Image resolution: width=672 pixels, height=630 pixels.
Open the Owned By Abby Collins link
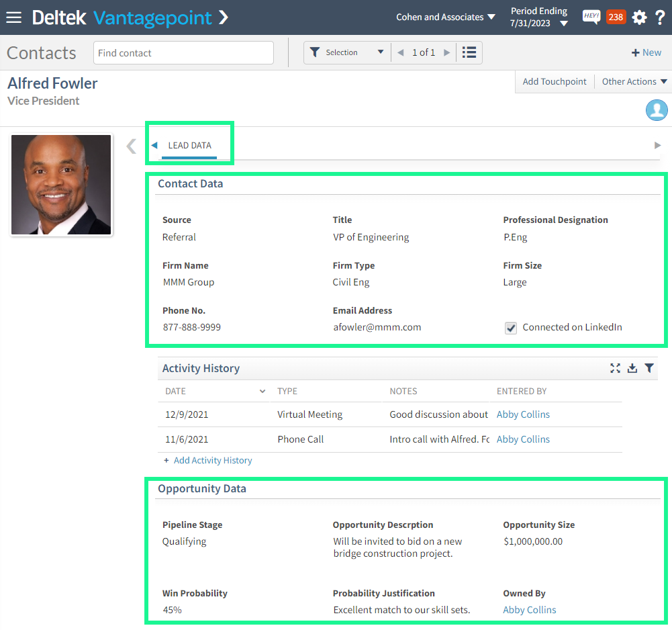point(529,610)
